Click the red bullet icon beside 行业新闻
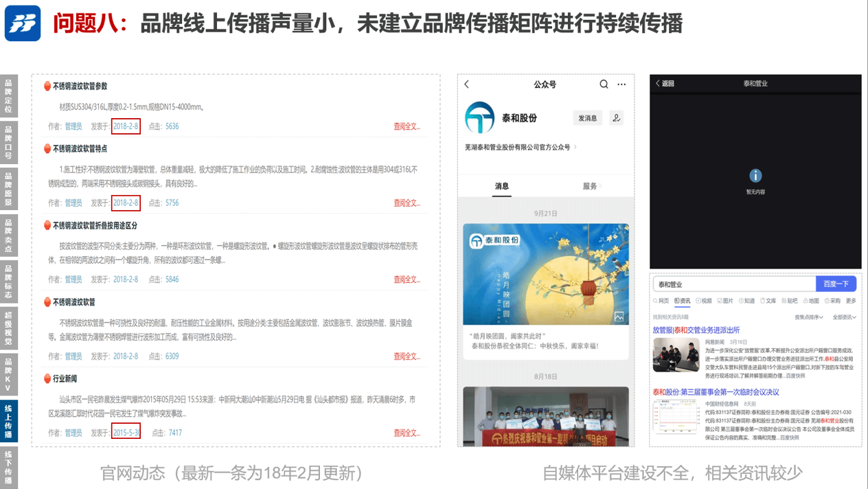 pyautogui.click(x=47, y=378)
